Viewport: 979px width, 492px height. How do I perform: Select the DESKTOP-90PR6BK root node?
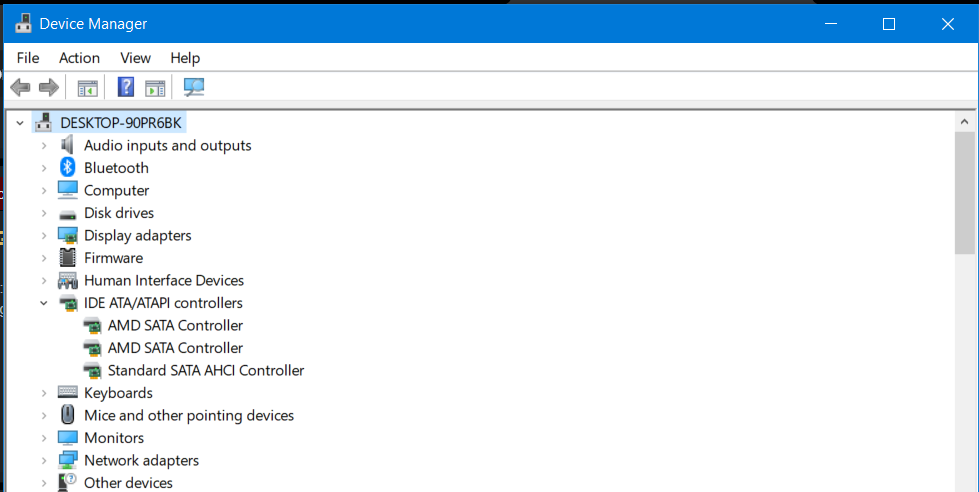(122, 122)
